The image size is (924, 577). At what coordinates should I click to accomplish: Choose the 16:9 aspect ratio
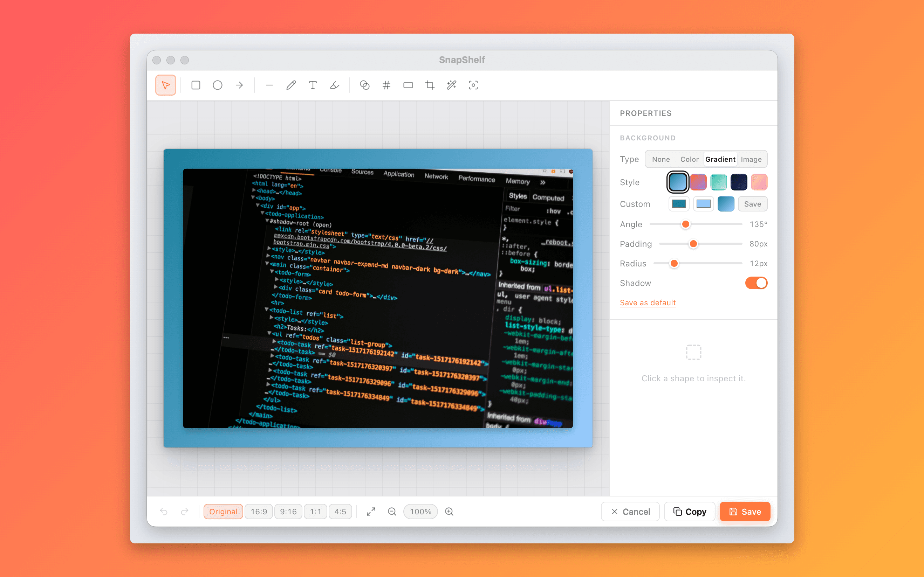259,512
